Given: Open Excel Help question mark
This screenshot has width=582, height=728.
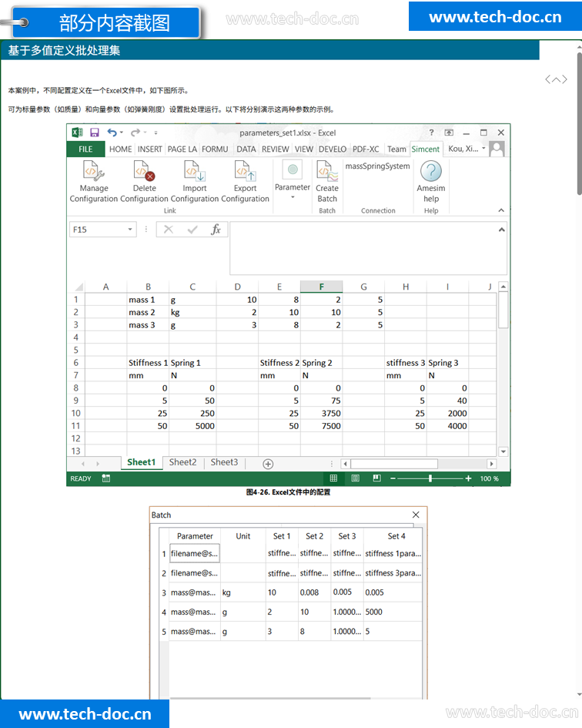Looking at the screenshot, I should pyautogui.click(x=431, y=133).
